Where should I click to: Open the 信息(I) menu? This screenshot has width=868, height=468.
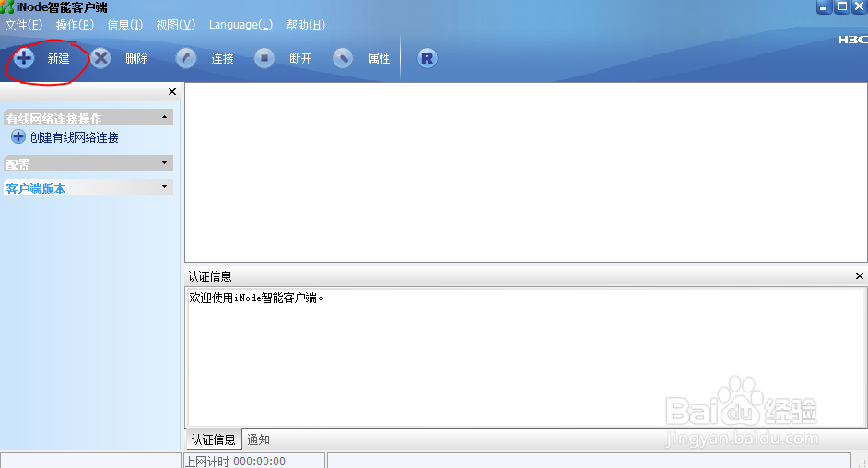coord(125,25)
